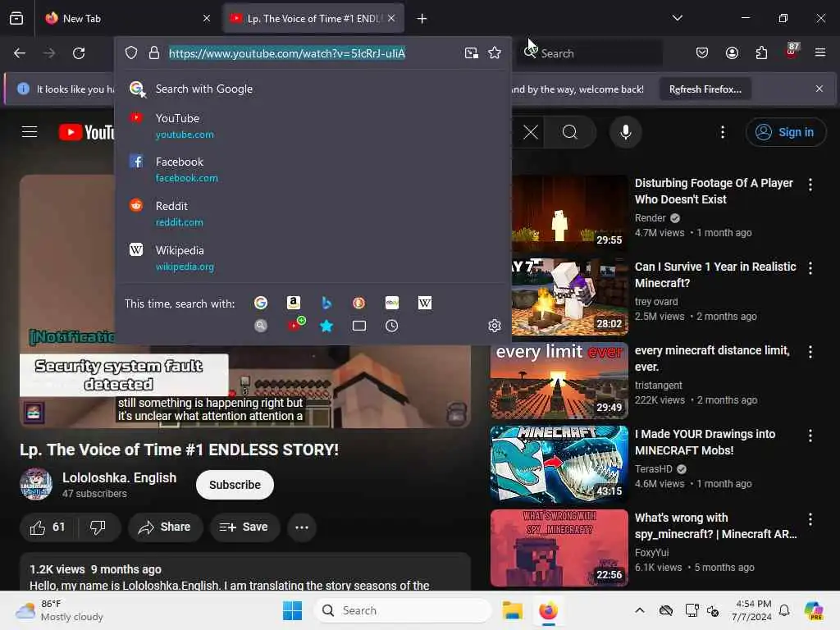Click the Firefox Search box
This screenshot has height=630, width=840.
(589, 53)
